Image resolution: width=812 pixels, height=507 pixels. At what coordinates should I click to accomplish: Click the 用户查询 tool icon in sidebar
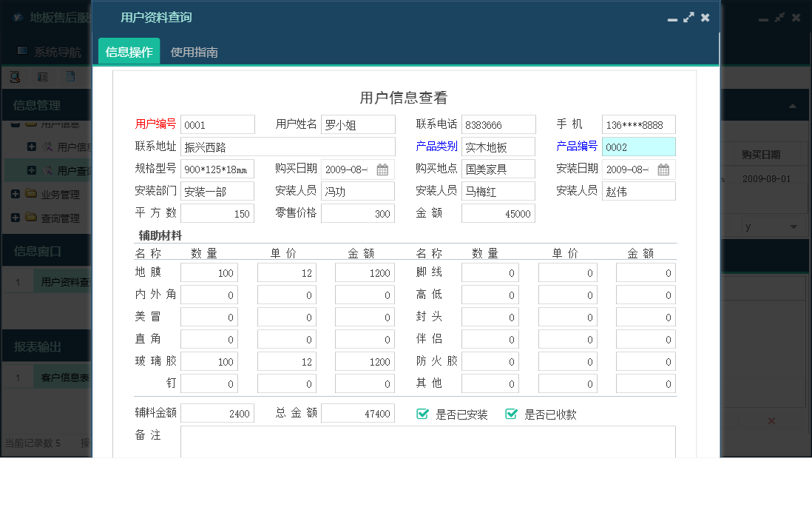[47, 169]
